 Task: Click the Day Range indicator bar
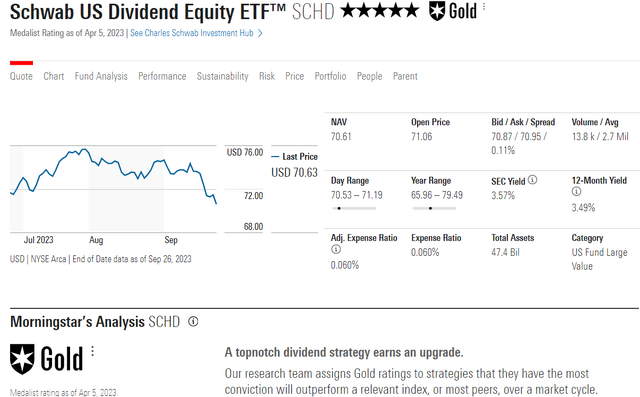[x=354, y=208]
